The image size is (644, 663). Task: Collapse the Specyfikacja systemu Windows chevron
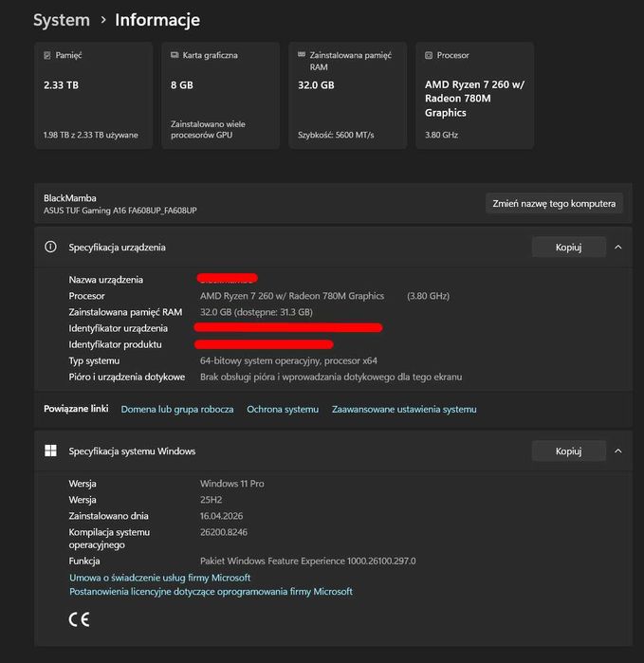click(x=617, y=451)
